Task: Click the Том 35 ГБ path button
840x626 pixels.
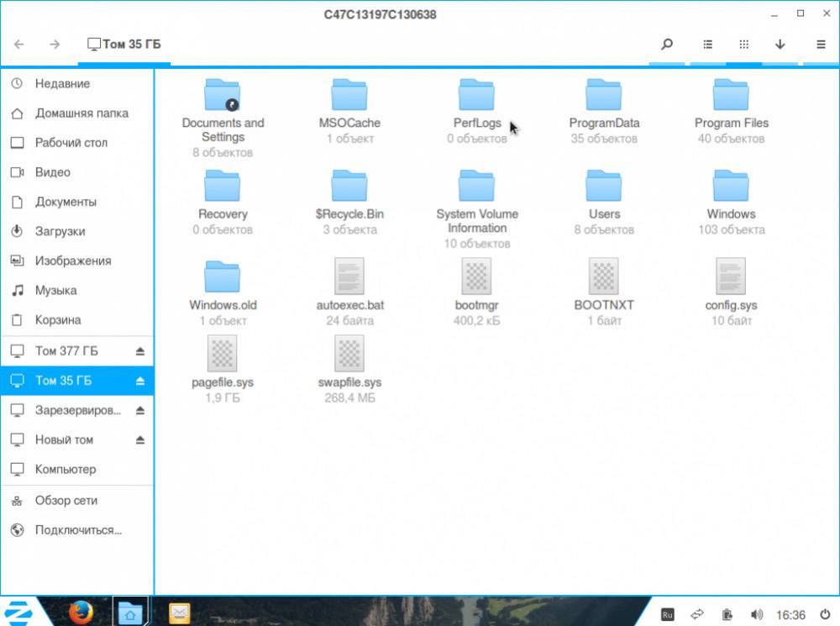Action: (x=124, y=44)
